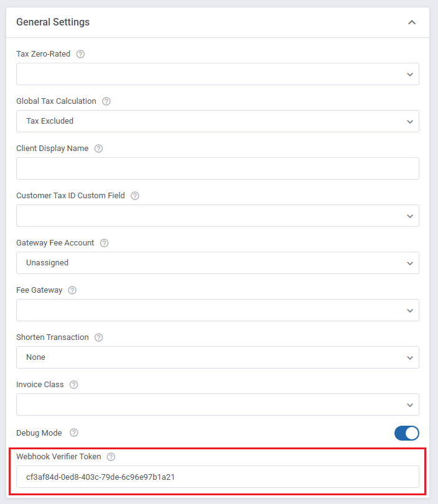Click the Debug Mode help icon
Screen dimensions: 438x504
(74, 433)
